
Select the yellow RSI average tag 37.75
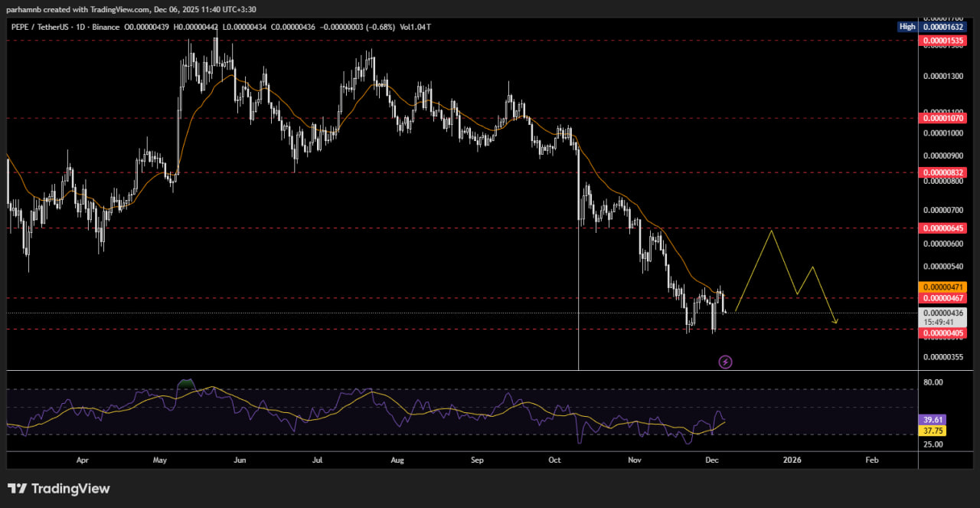pyautogui.click(x=933, y=431)
